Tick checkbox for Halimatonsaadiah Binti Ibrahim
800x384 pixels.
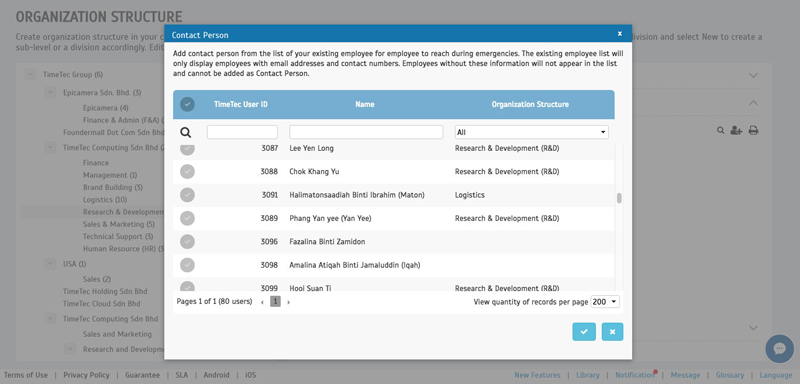pos(187,195)
